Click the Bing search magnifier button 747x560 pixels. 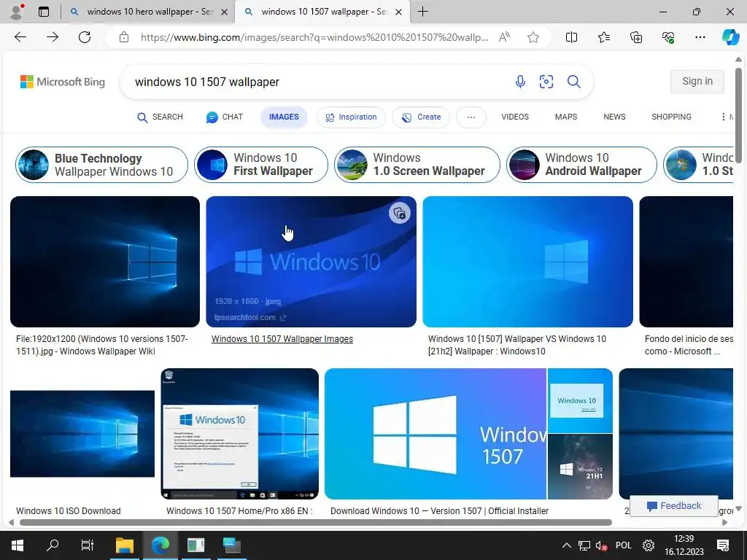[573, 82]
